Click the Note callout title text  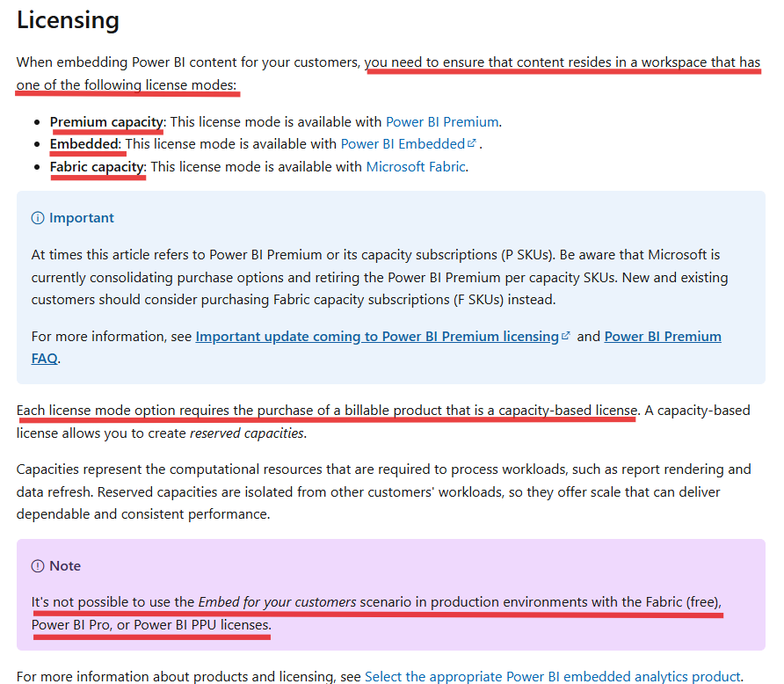(65, 566)
